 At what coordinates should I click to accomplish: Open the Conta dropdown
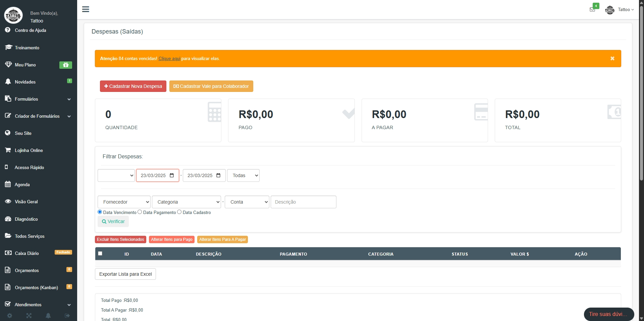[x=247, y=202]
